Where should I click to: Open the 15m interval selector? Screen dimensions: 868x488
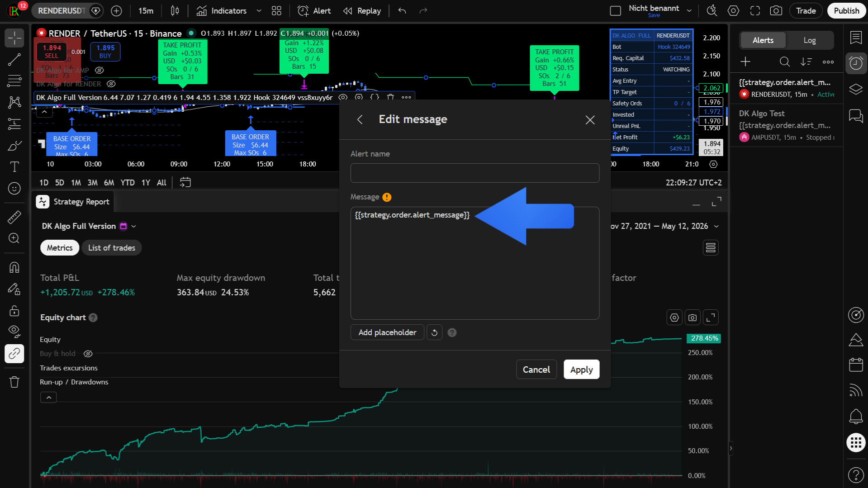tap(146, 11)
